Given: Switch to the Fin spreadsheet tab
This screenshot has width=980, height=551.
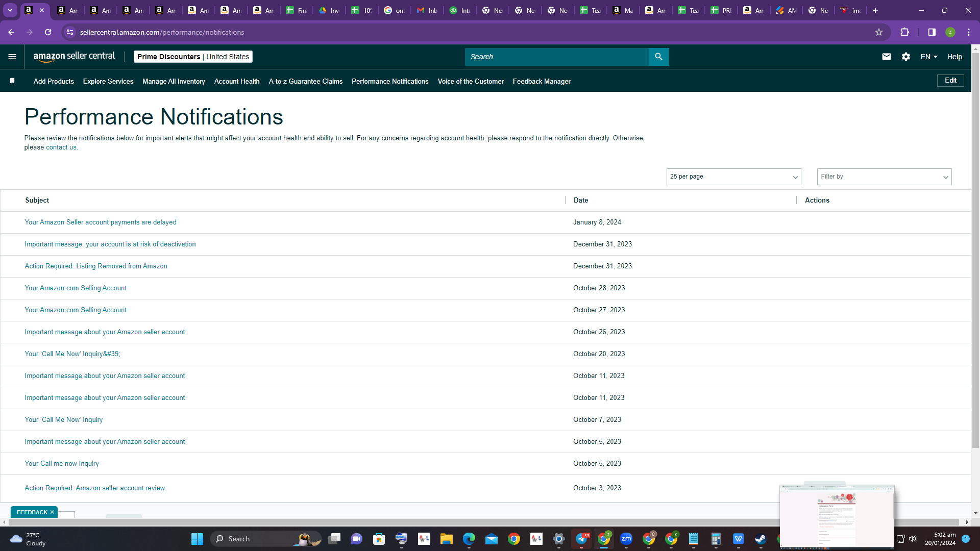Looking at the screenshot, I should [297, 10].
